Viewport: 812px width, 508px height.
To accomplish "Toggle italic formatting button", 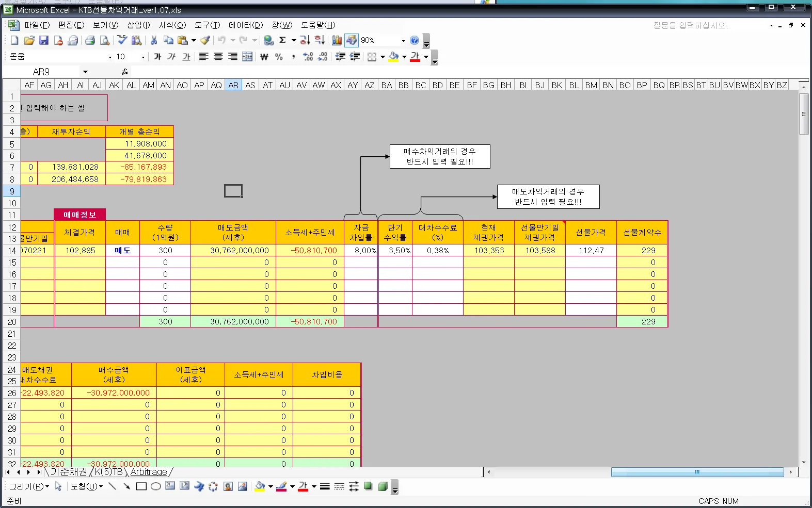I will 172,57.
